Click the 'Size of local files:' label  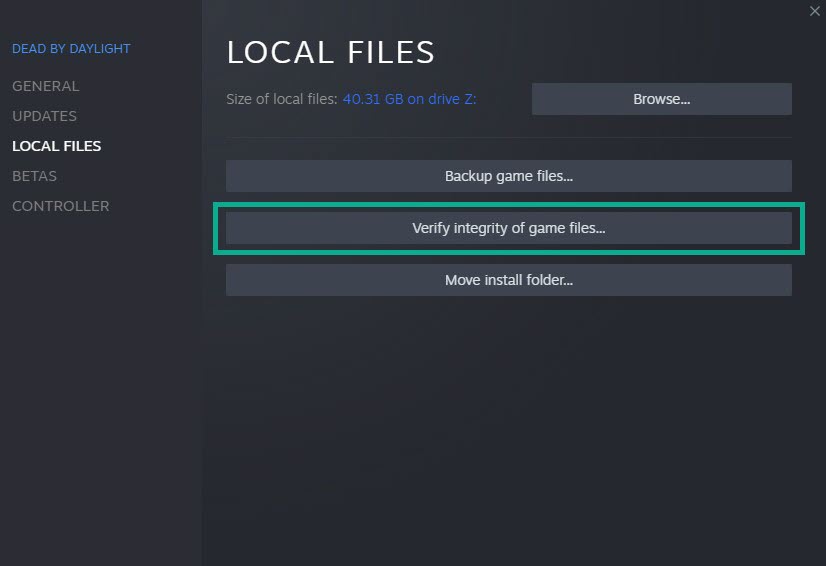(282, 99)
